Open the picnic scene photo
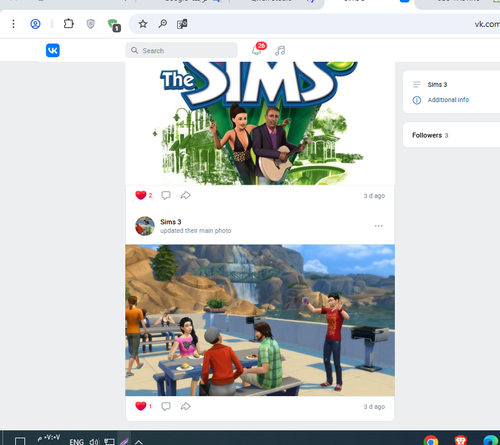 pyautogui.click(x=260, y=320)
